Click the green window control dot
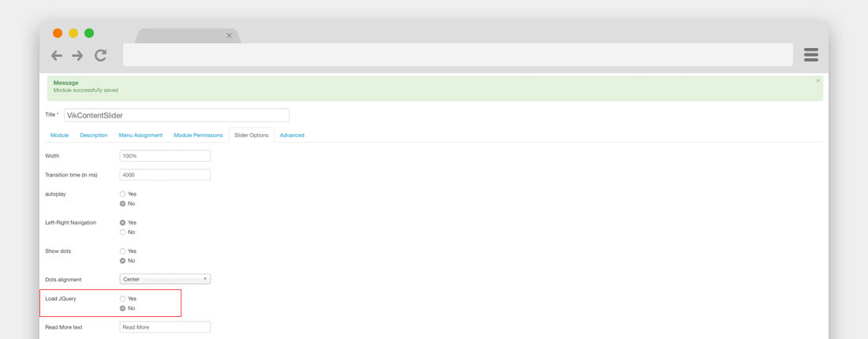 click(x=89, y=33)
